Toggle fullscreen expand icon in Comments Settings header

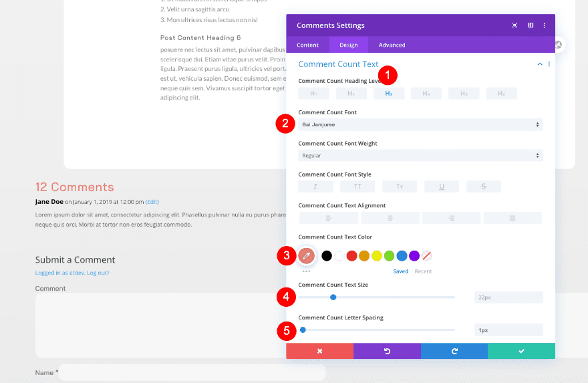point(514,25)
